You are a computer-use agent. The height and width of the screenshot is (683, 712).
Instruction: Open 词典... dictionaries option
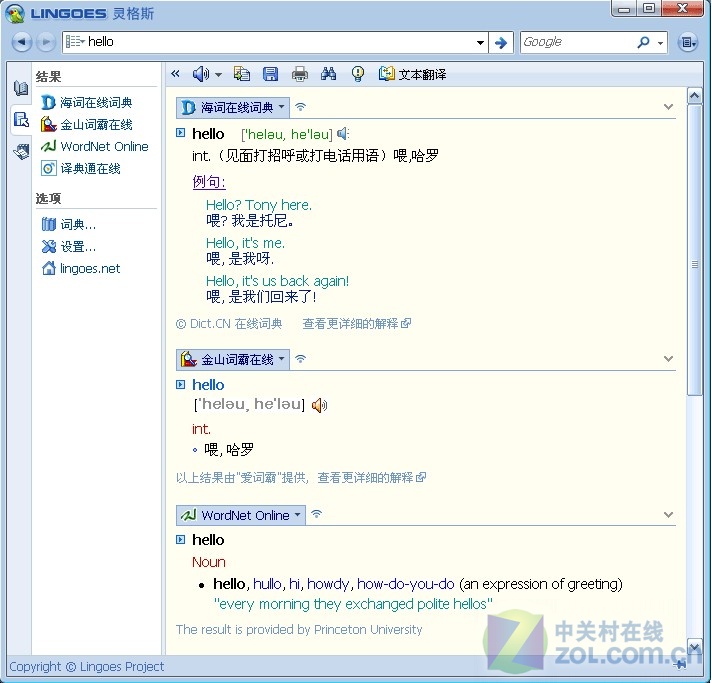click(69, 224)
